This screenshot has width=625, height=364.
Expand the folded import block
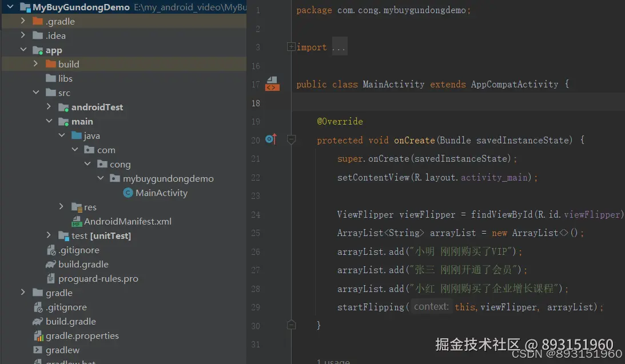(x=291, y=47)
